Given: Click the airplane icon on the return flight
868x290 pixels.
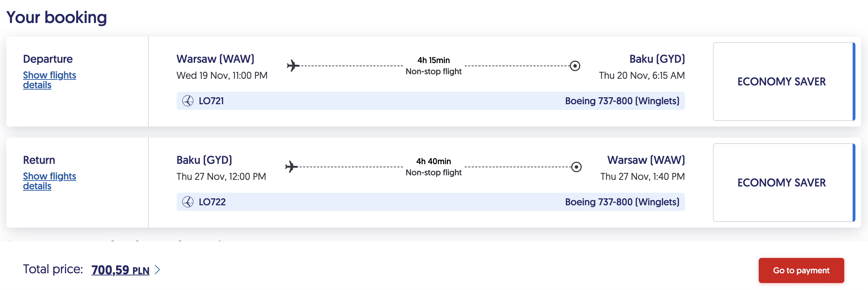Looking at the screenshot, I should (292, 167).
